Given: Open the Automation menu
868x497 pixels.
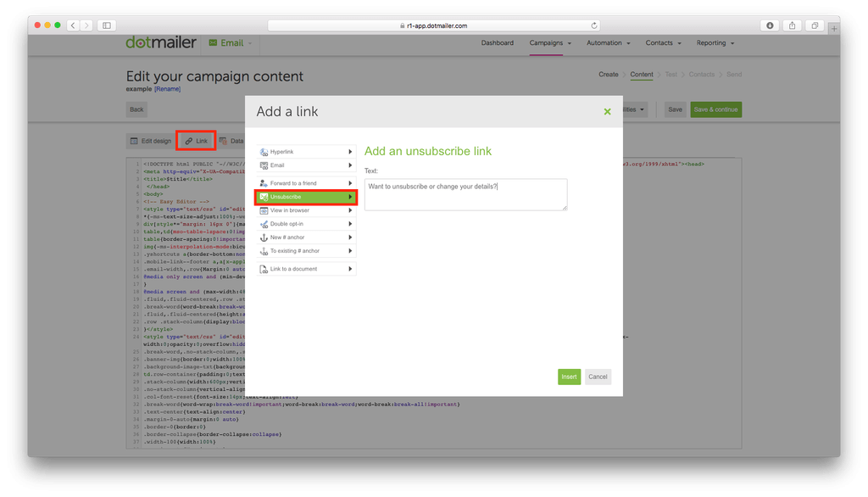Looking at the screenshot, I should pos(609,42).
